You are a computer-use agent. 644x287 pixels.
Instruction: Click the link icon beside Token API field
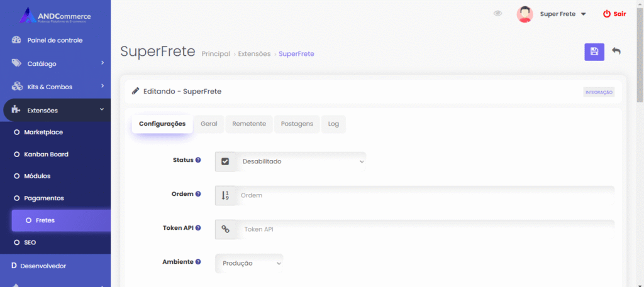[x=225, y=229]
